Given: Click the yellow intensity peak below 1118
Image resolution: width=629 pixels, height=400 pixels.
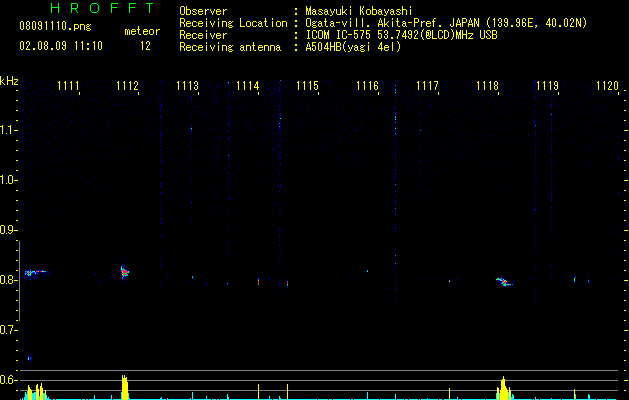Looking at the screenshot, I should (x=503, y=388).
